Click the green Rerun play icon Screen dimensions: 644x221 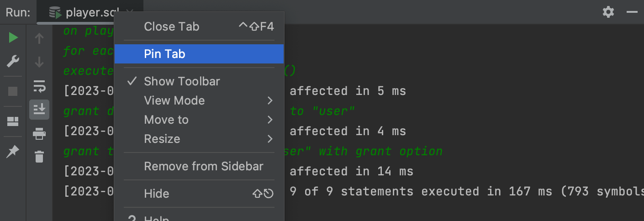click(x=13, y=38)
